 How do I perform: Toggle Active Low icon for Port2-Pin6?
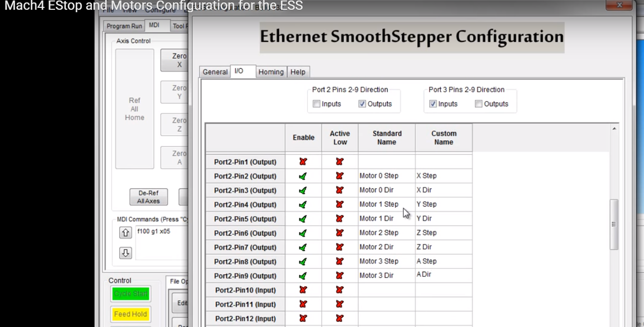coord(340,233)
